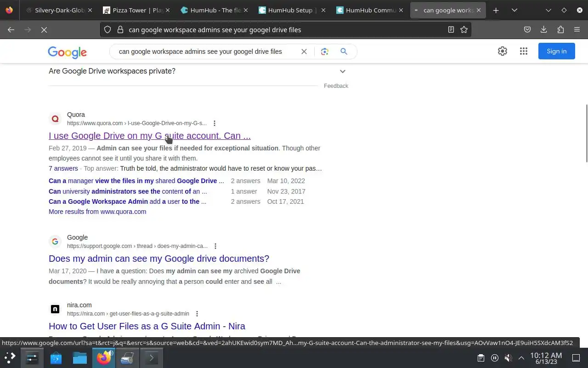This screenshot has width=588, height=368.
Task: Open file manager from taskbar
Action: (x=79, y=357)
